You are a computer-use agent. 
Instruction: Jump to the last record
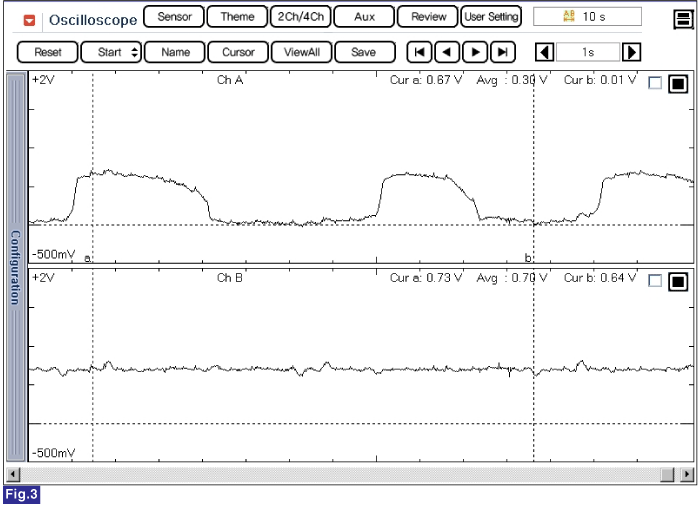[x=502, y=52]
